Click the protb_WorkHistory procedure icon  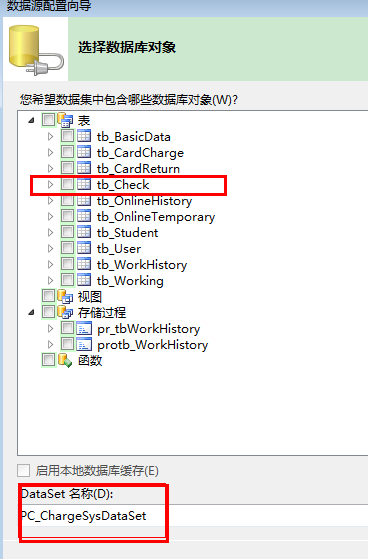84,344
